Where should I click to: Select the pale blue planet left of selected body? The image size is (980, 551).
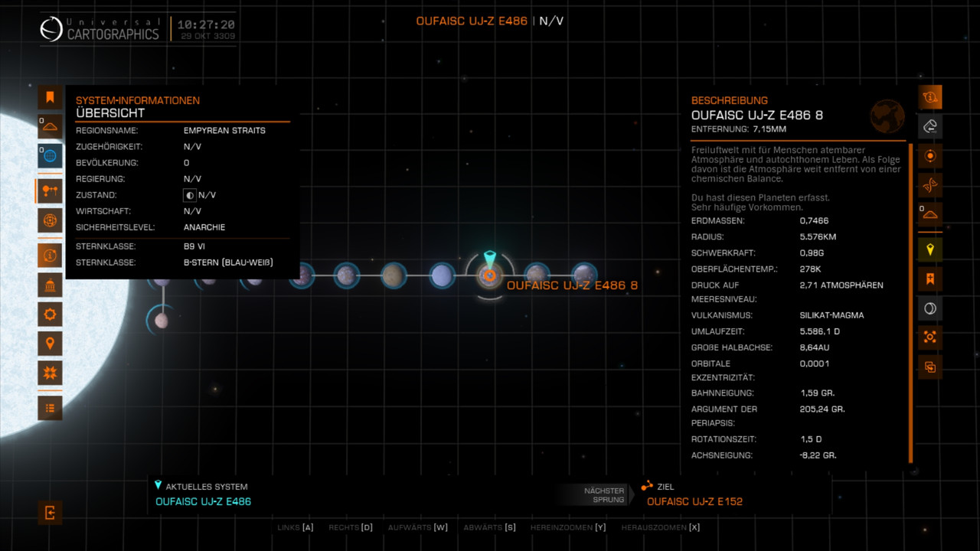click(x=442, y=275)
